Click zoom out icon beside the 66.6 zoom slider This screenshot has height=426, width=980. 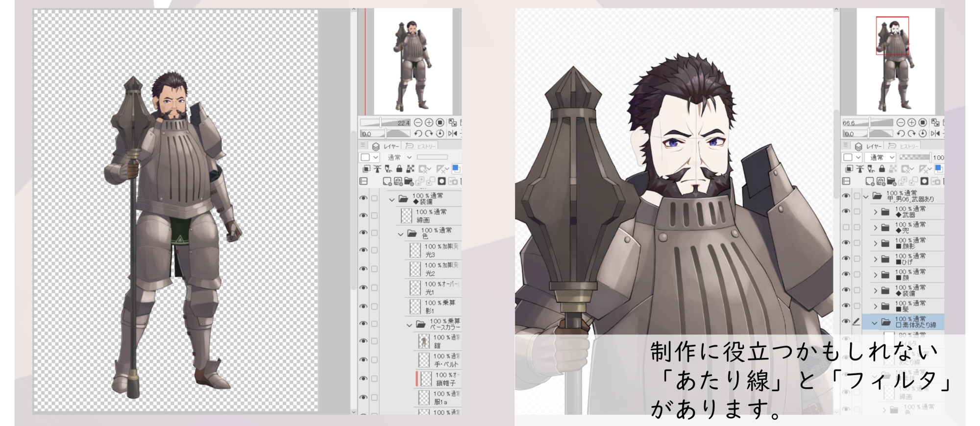pos(901,122)
